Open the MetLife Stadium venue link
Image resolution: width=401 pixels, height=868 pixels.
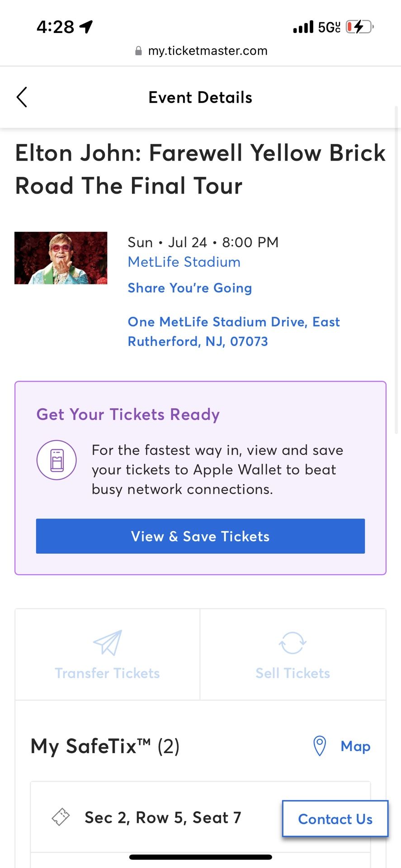pyautogui.click(x=184, y=262)
